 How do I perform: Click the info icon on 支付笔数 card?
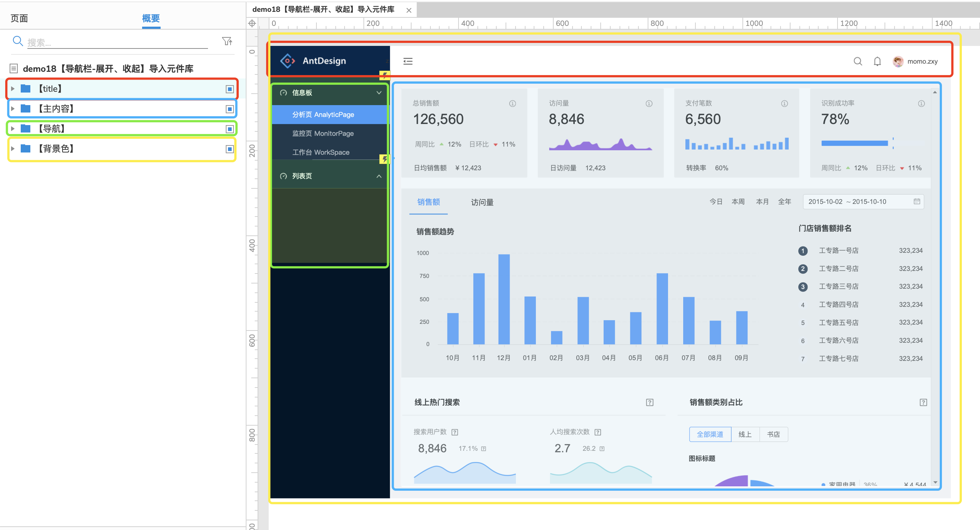pyautogui.click(x=785, y=104)
